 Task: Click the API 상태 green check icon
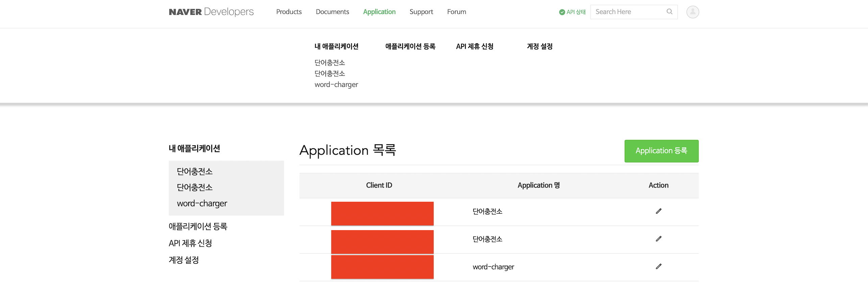pos(562,12)
